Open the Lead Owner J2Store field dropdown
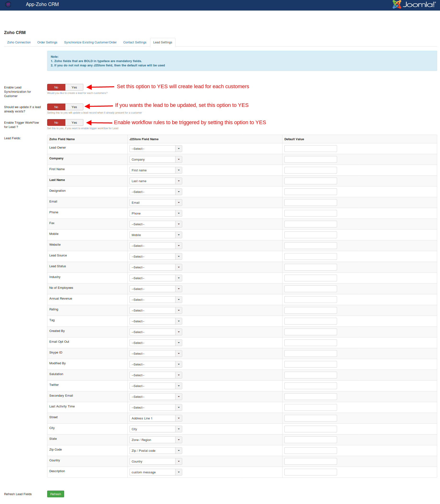440x504 pixels. click(156, 149)
